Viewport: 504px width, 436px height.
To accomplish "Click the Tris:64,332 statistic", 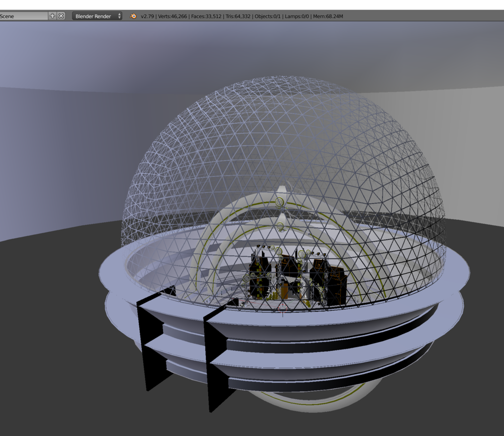I will click(x=238, y=16).
